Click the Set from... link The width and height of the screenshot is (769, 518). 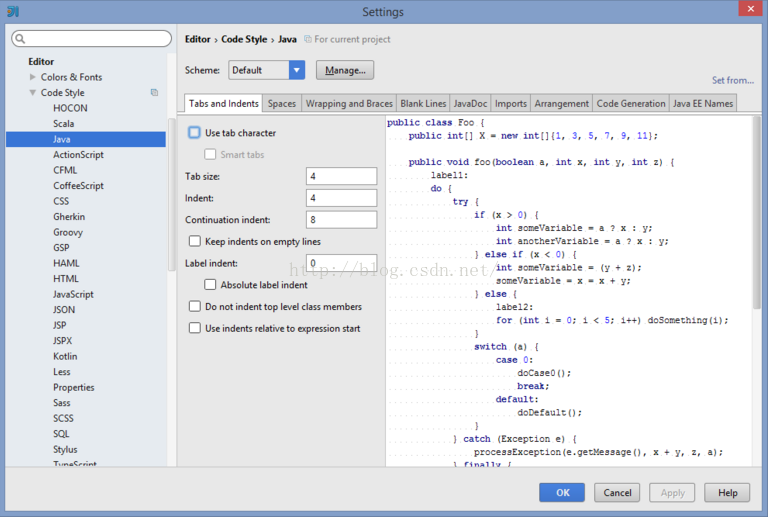coord(733,80)
